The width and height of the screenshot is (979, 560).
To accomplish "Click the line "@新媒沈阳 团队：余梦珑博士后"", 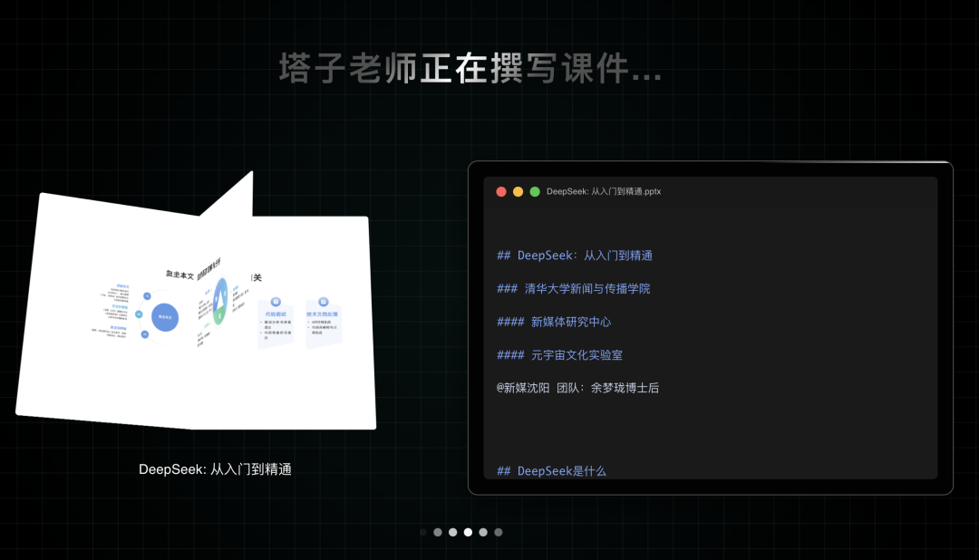I will 577,388.
